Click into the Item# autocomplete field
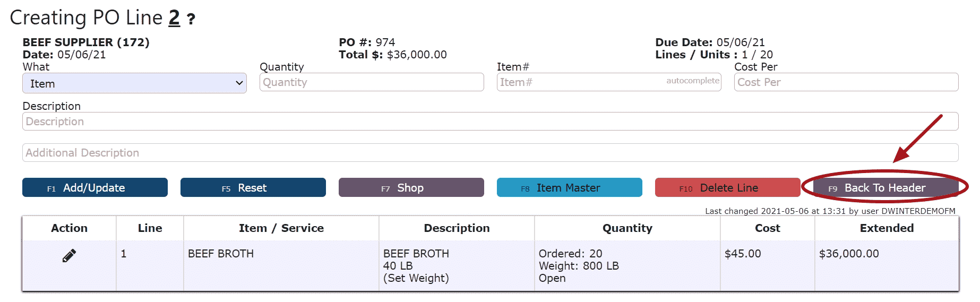 (609, 82)
